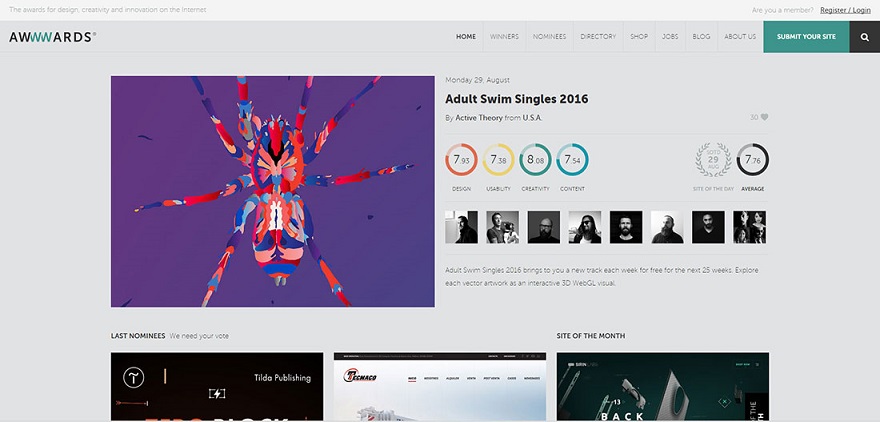The width and height of the screenshot is (880, 422).
Task: Click the likes count 30
Action: pos(754,117)
